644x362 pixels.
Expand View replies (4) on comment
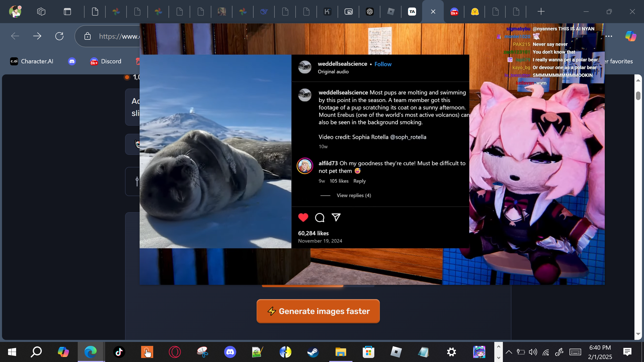(x=354, y=195)
